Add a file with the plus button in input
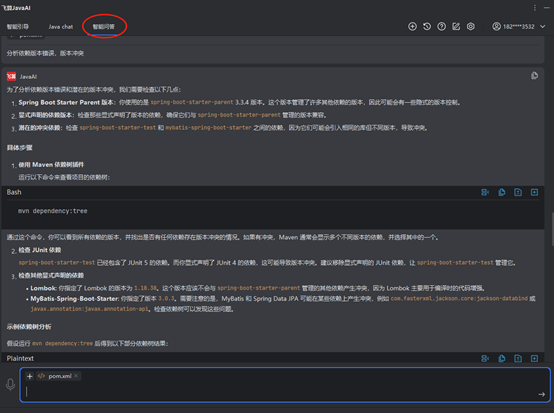Image resolution: width=554 pixels, height=413 pixels. pyautogui.click(x=30, y=376)
